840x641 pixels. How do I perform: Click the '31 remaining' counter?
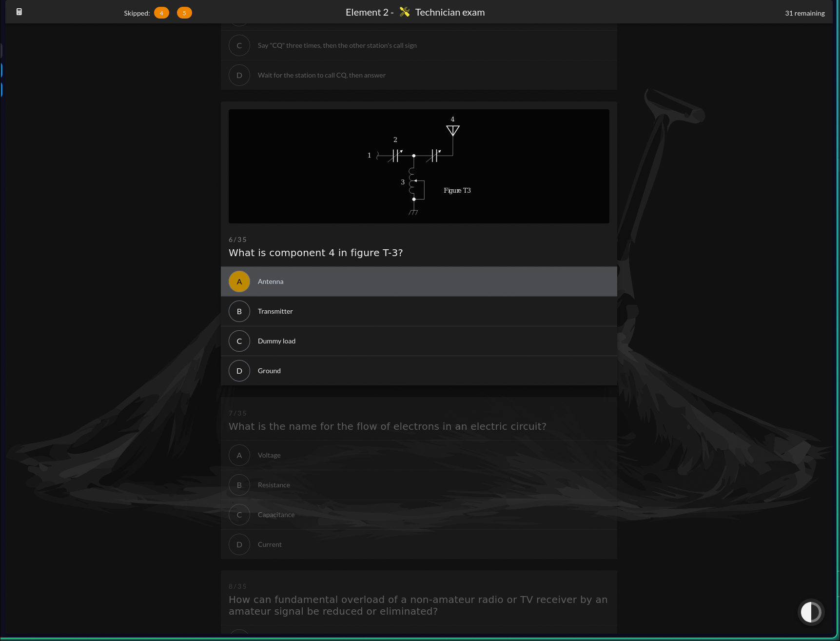click(x=804, y=13)
